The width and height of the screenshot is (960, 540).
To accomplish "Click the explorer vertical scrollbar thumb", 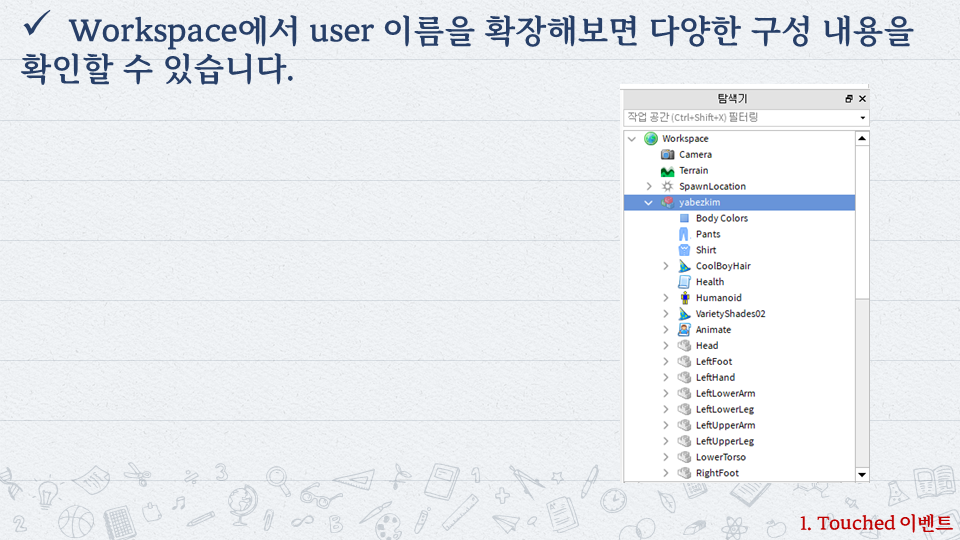I will [862, 222].
